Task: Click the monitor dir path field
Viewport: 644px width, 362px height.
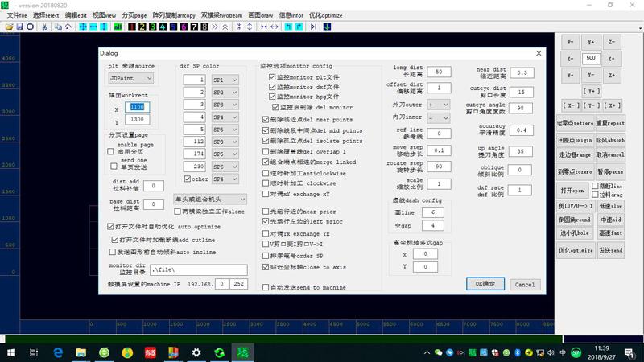Action: [199, 269]
